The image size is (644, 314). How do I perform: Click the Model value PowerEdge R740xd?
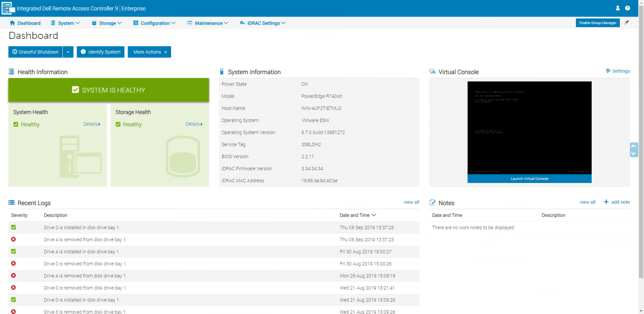322,96
